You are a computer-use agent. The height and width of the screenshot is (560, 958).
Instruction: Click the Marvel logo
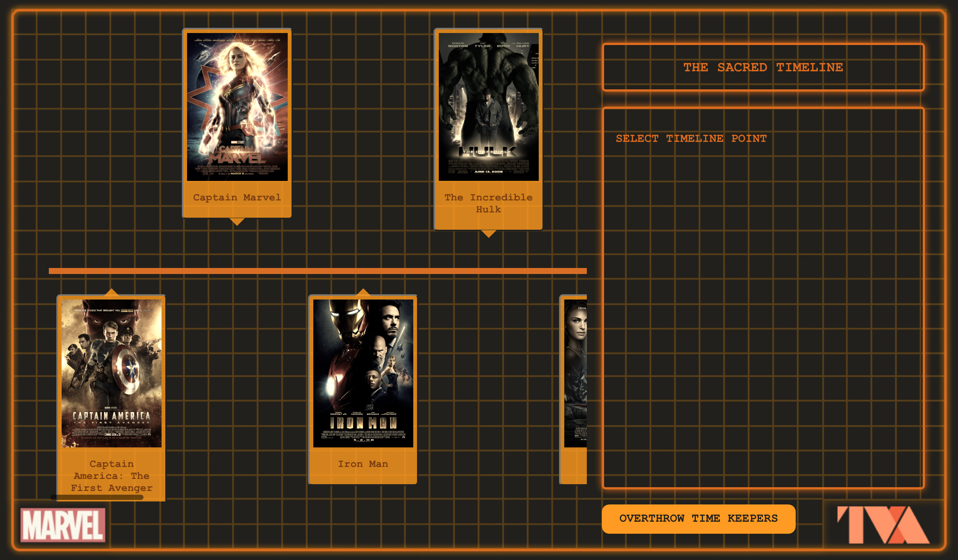pos(63,525)
